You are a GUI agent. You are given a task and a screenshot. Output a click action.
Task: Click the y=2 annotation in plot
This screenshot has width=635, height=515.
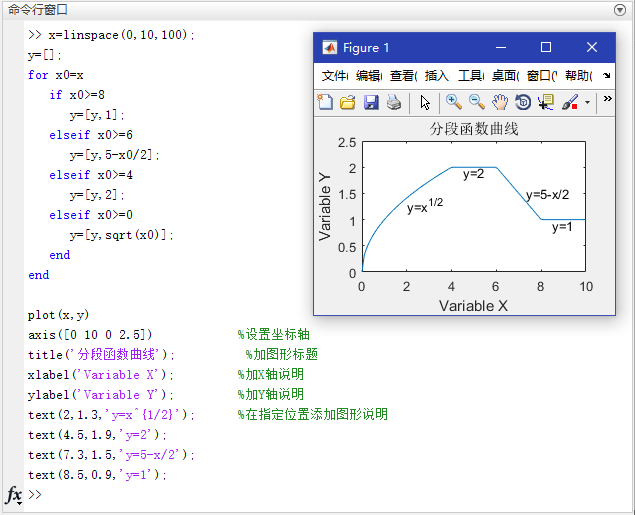coord(473,174)
